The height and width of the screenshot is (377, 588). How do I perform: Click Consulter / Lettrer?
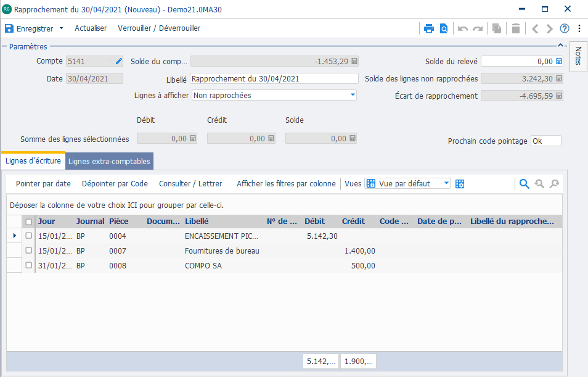click(x=190, y=184)
